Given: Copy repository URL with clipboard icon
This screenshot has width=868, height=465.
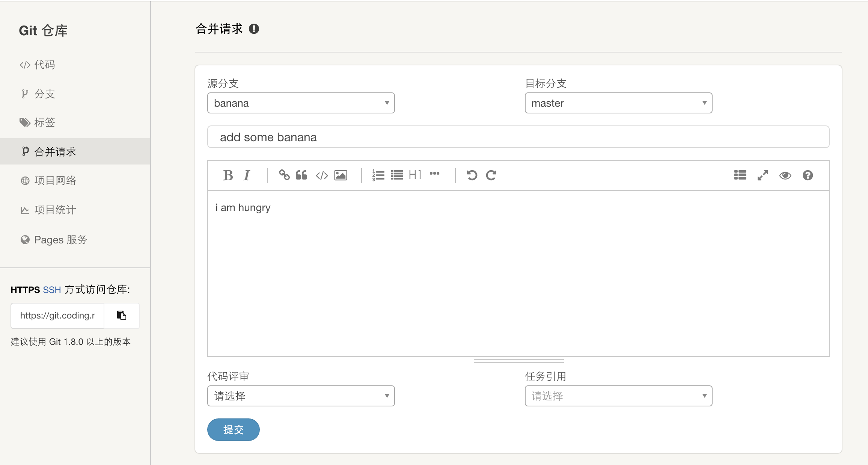Looking at the screenshot, I should pyautogui.click(x=121, y=316).
